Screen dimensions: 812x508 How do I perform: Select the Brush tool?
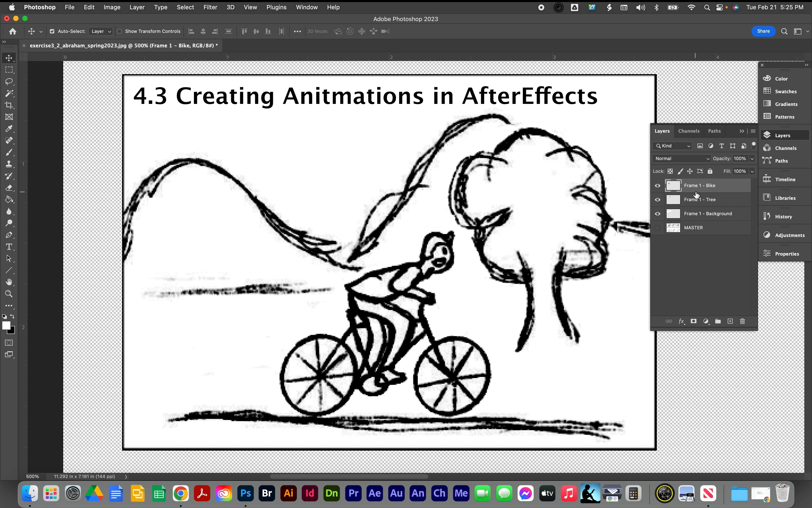[9, 152]
